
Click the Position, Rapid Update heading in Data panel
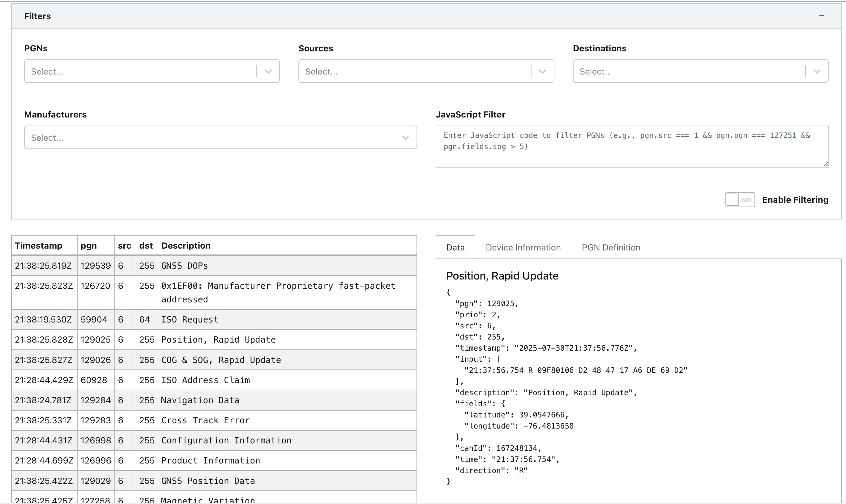[x=502, y=276]
